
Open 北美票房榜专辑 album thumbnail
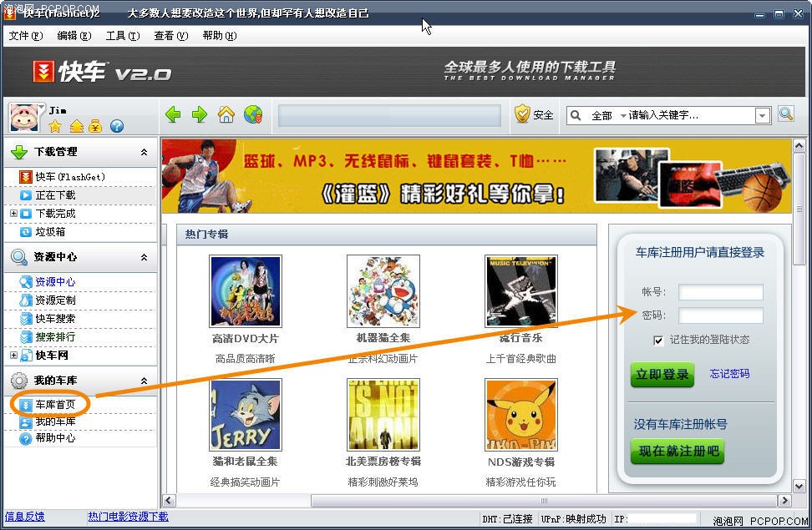click(383, 415)
